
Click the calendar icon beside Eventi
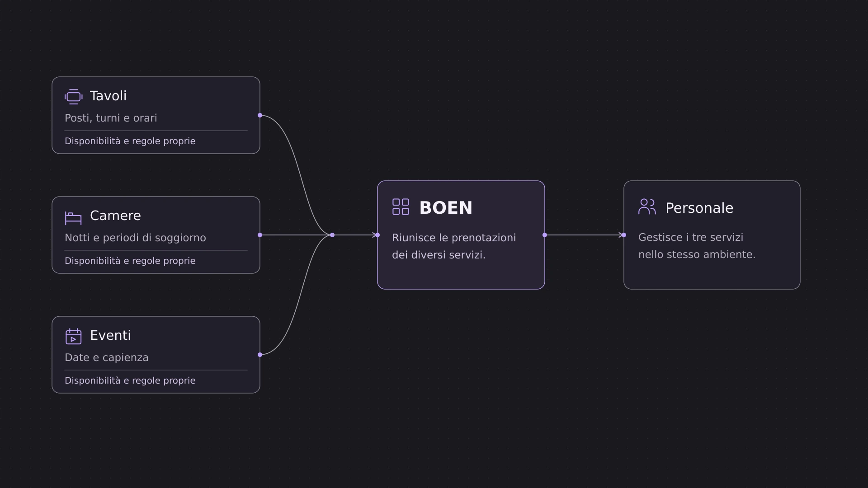click(x=73, y=336)
